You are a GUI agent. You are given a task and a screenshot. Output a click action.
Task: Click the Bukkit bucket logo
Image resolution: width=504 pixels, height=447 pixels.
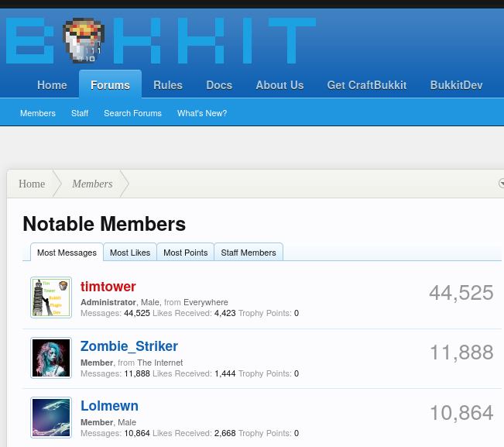click(84, 40)
